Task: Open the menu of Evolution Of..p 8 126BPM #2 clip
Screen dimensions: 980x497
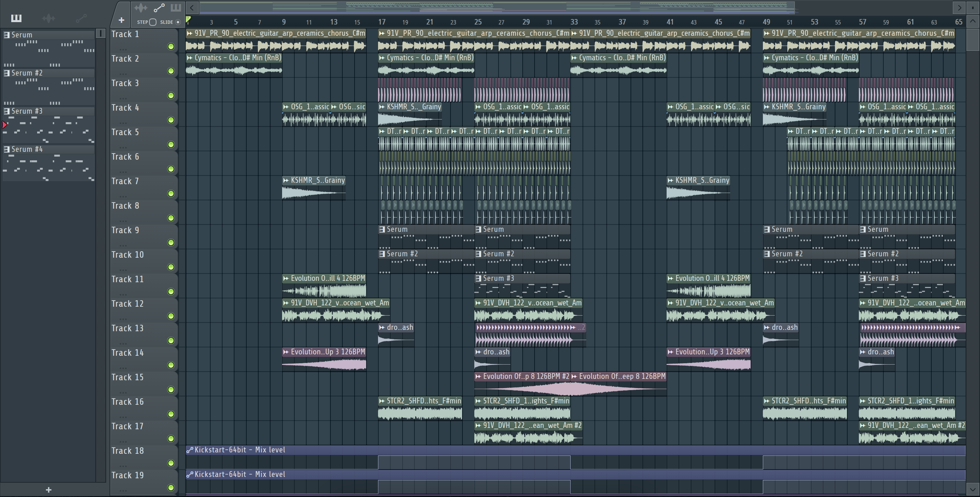Action: coord(478,376)
